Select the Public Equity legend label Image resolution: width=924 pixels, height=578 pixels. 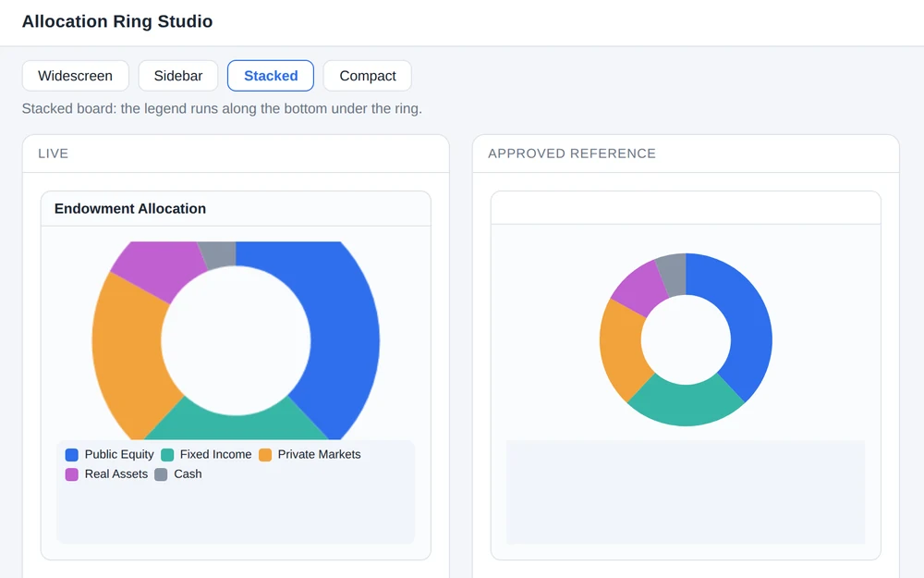[x=119, y=454]
